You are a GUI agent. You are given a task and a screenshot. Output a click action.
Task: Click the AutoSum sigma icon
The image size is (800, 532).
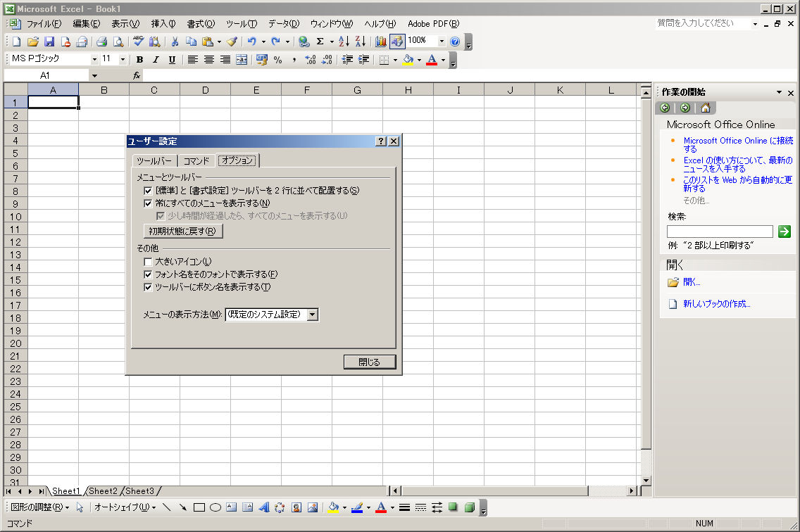coord(320,42)
